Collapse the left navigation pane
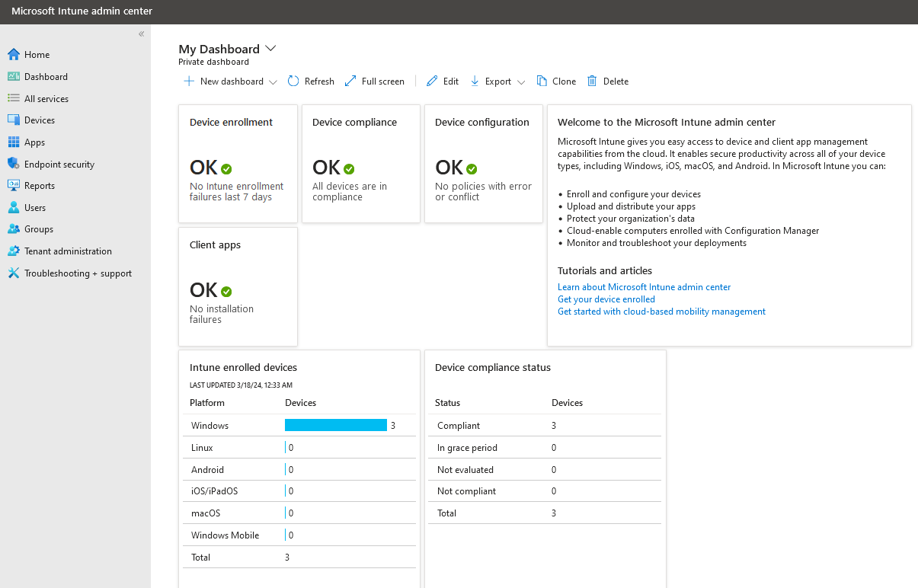The width and height of the screenshot is (918, 588). click(141, 34)
